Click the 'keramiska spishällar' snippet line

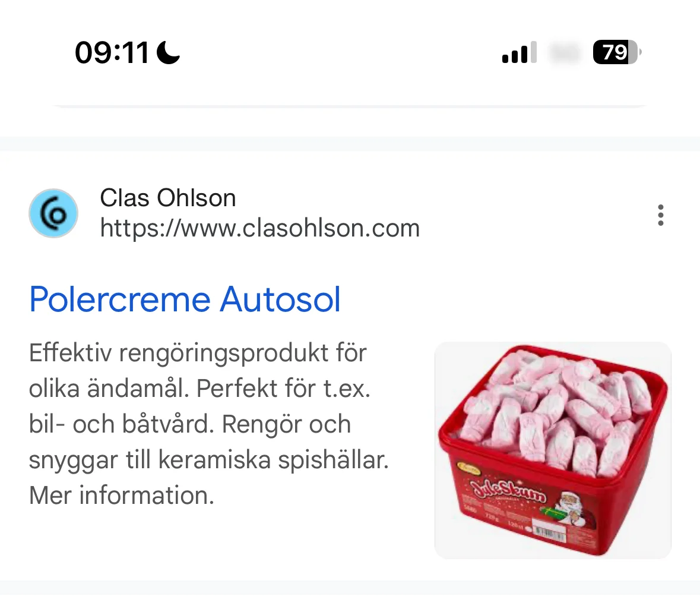point(209,460)
